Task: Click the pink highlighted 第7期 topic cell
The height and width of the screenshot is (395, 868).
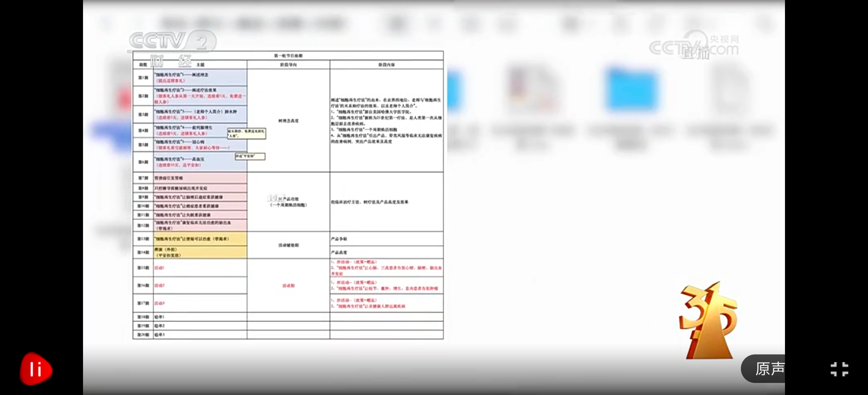Action: pos(200,178)
